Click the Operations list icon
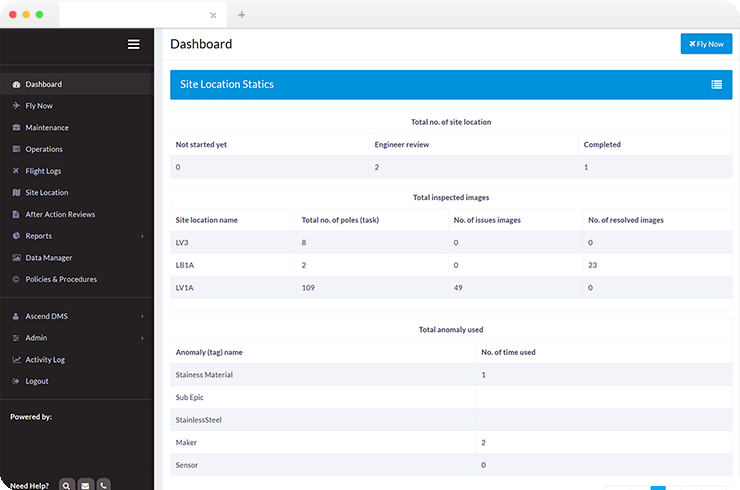740x490 pixels. 17,149
